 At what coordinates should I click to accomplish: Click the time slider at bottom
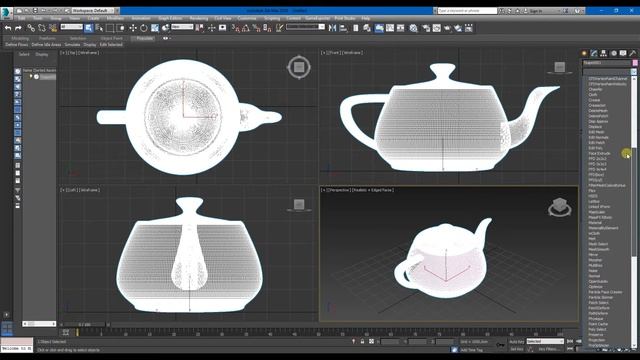(x=85, y=324)
